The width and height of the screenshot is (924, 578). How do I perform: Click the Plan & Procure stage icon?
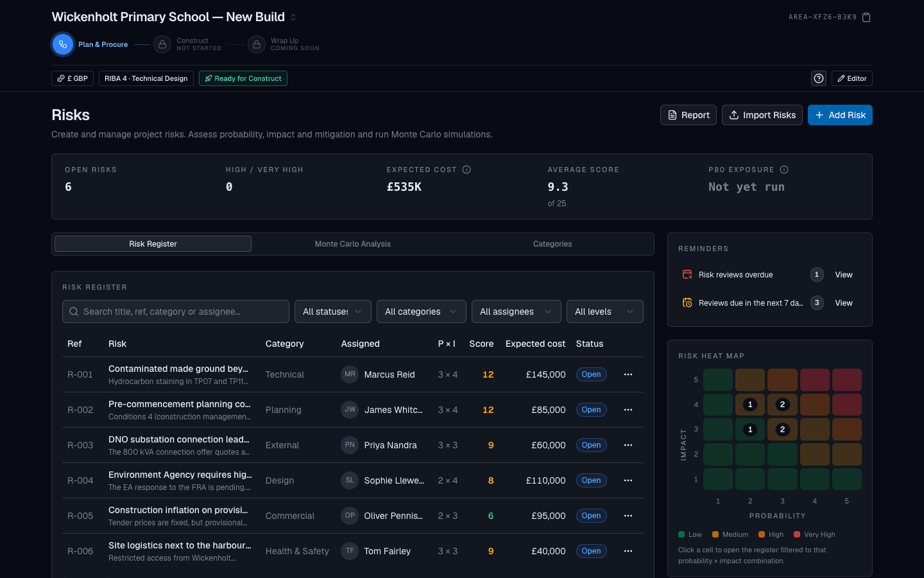(x=62, y=44)
